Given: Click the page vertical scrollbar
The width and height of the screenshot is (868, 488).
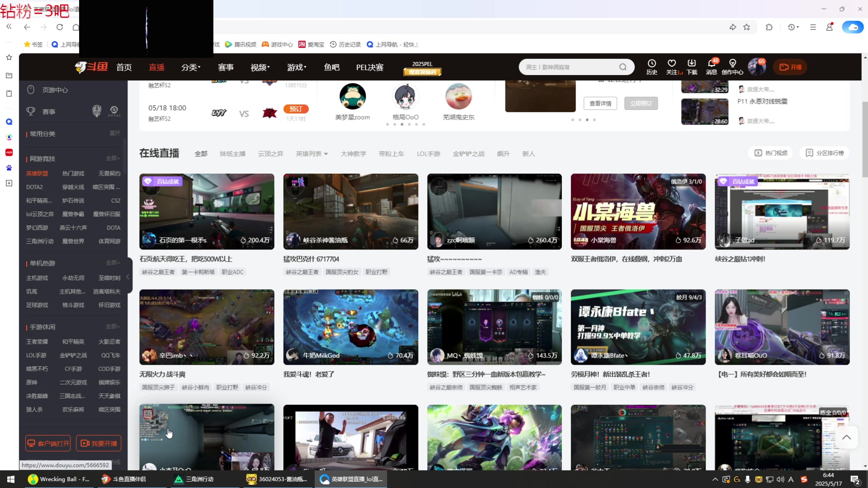Looking at the screenshot, I should point(865,139).
